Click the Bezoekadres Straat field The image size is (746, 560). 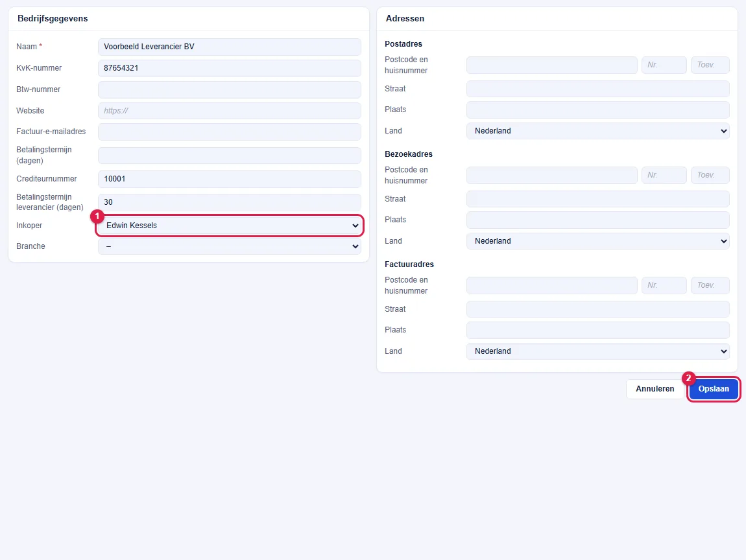597,199
